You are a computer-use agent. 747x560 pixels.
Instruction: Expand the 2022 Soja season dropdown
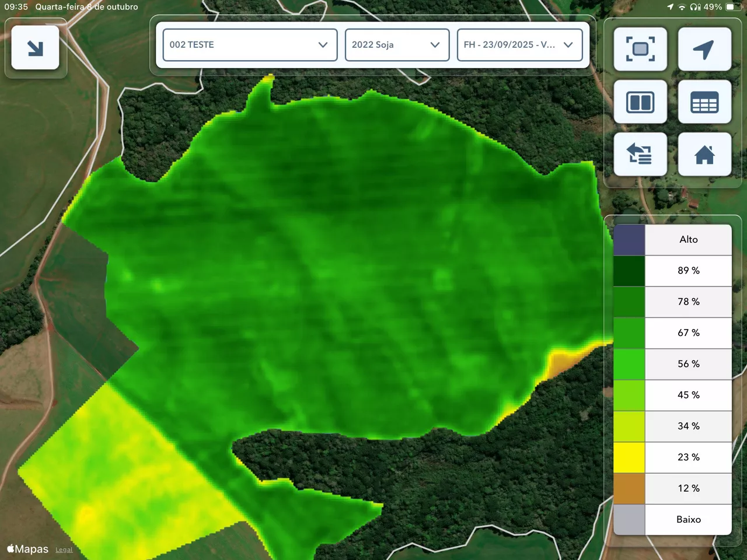click(x=397, y=45)
